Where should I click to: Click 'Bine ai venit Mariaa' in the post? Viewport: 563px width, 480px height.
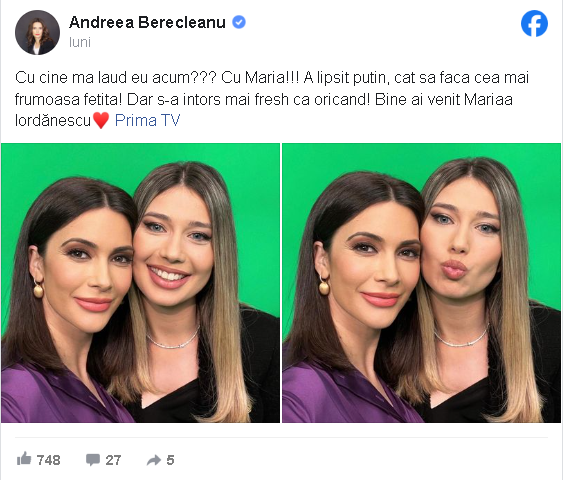[444, 99]
